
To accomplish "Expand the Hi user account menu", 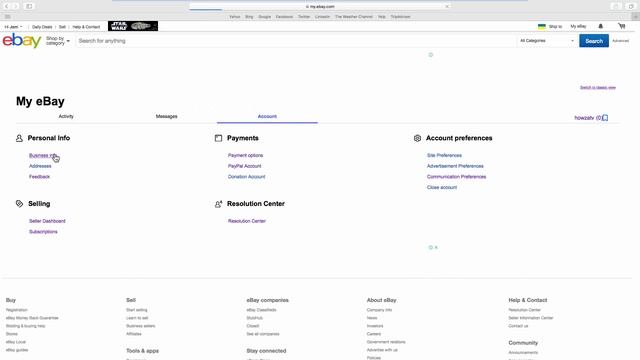I will pyautogui.click(x=13, y=27).
